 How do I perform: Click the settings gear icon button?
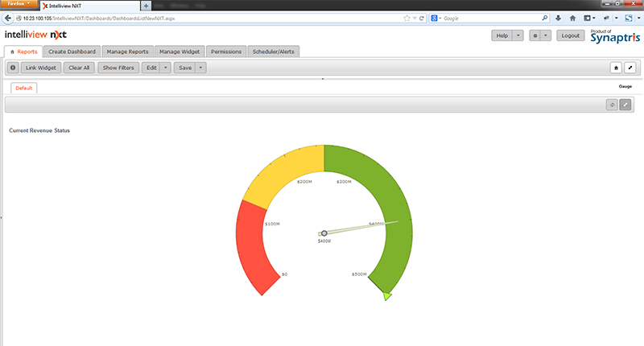click(533, 36)
